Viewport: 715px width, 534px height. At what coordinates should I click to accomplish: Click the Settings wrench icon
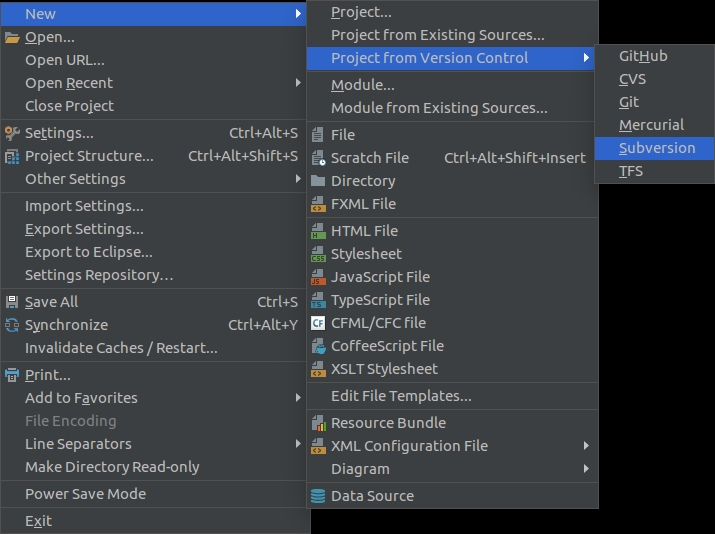pyautogui.click(x=12, y=133)
